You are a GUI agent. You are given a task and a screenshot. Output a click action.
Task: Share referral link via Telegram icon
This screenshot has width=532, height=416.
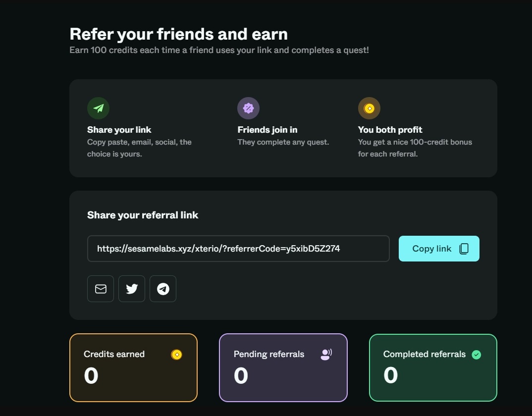click(163, 289)
